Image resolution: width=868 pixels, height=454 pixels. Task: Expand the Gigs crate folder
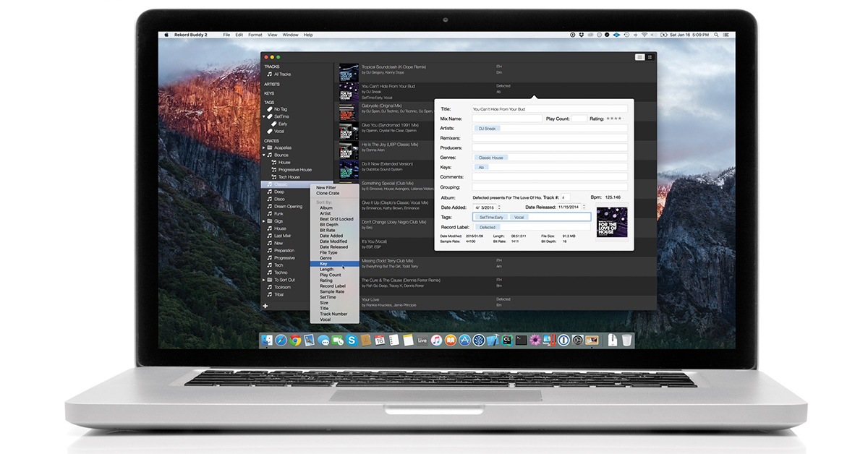264,221
